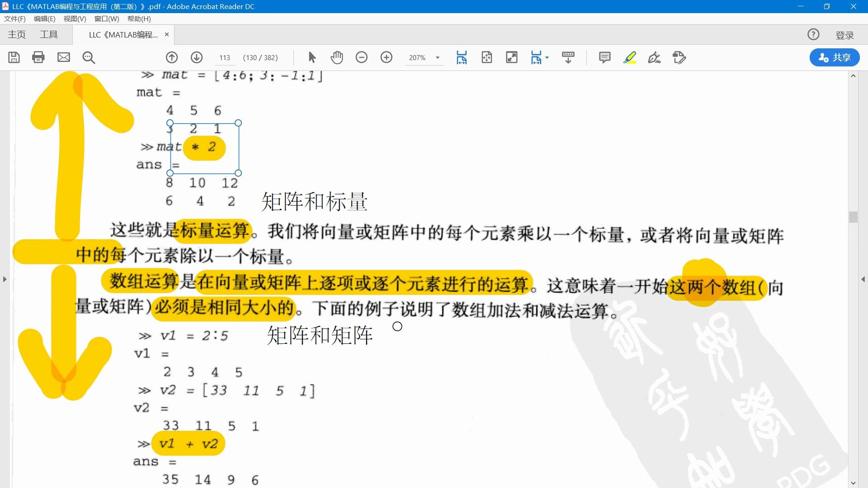Enable Read Mode view

coord(511,57)
